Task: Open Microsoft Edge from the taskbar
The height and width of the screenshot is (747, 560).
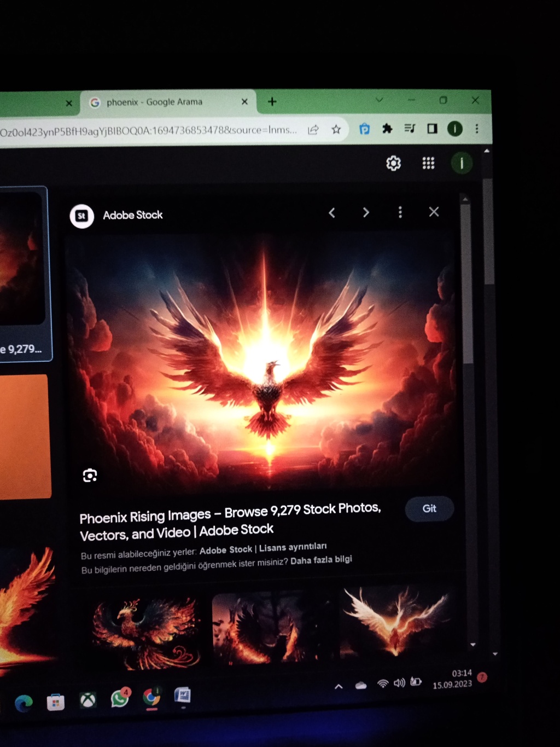Action: tap(24, 703)
